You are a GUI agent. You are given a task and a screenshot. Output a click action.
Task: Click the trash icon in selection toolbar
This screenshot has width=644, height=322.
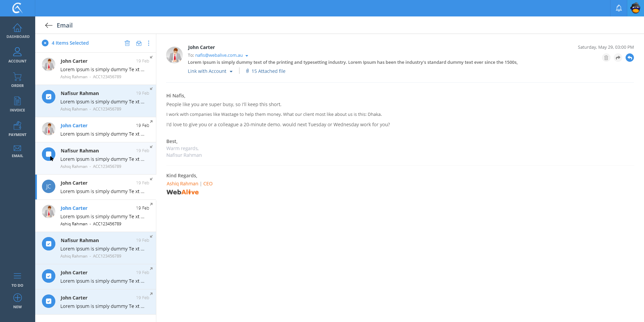(x=127, y=43)
